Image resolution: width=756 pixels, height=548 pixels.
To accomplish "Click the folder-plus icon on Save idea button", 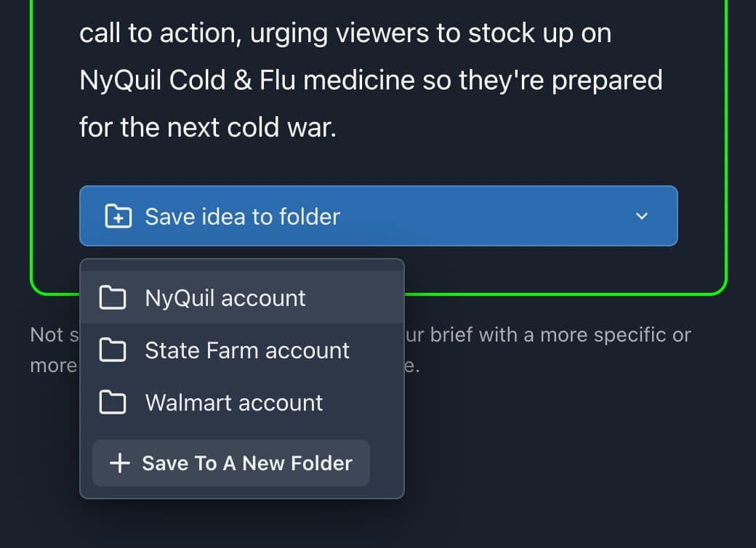I will point(118,217).
